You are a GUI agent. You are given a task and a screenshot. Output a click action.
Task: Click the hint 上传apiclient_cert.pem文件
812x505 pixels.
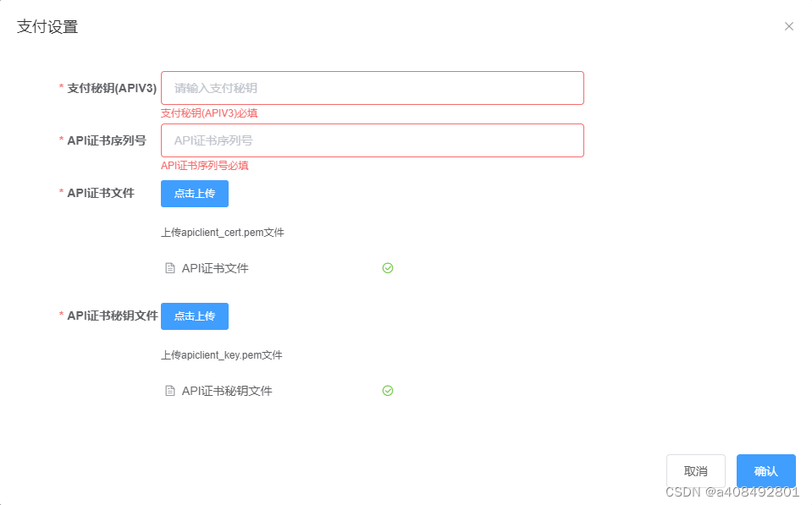[222, 232]
